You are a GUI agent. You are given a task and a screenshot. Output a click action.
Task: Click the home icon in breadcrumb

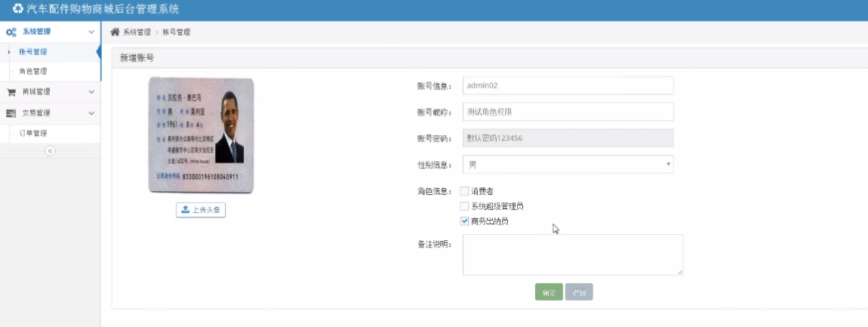point(115,32)
